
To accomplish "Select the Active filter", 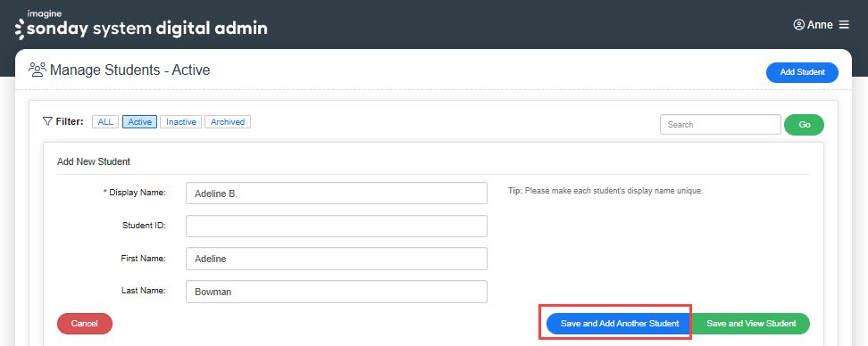I will (139, 121).
